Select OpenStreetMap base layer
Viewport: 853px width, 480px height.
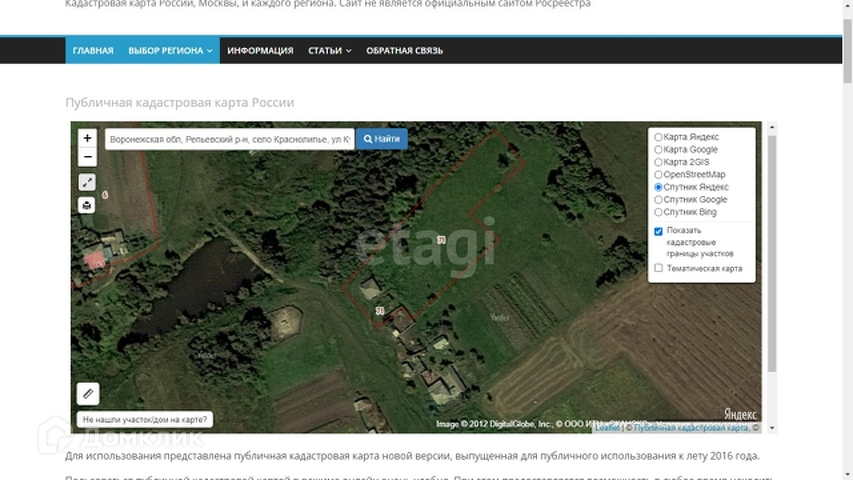[658, 175]
